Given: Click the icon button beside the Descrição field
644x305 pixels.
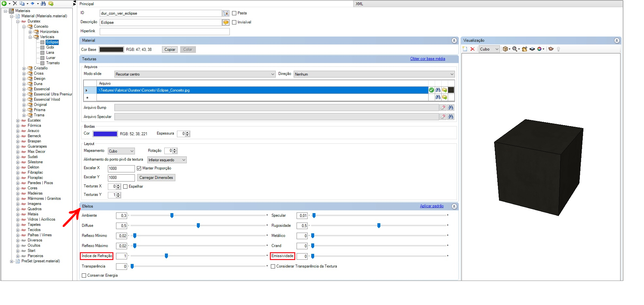Looking at the screenshot, I should (x=226, y=22).
